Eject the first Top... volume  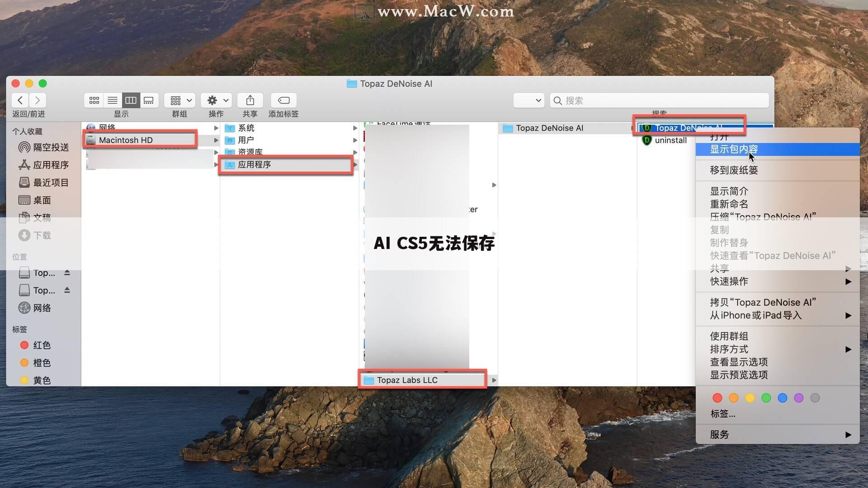pyautogui.click(x=67, y=272)
